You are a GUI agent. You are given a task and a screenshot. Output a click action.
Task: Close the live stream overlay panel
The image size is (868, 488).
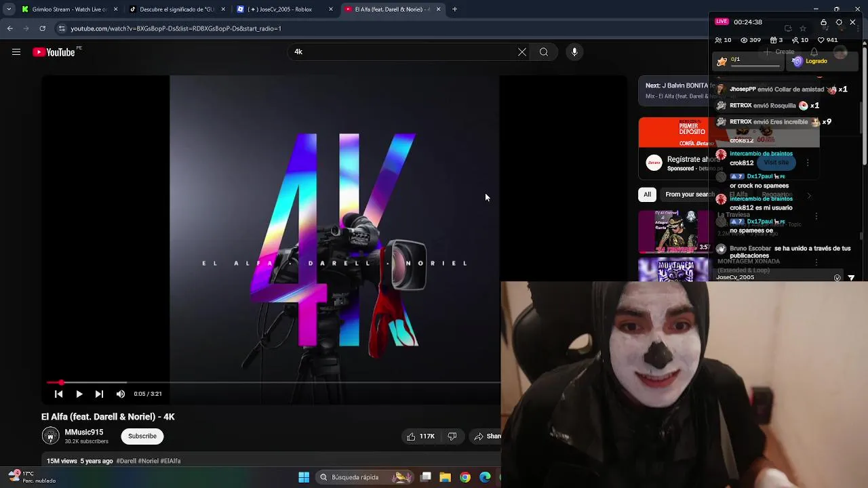coord(853,22)
